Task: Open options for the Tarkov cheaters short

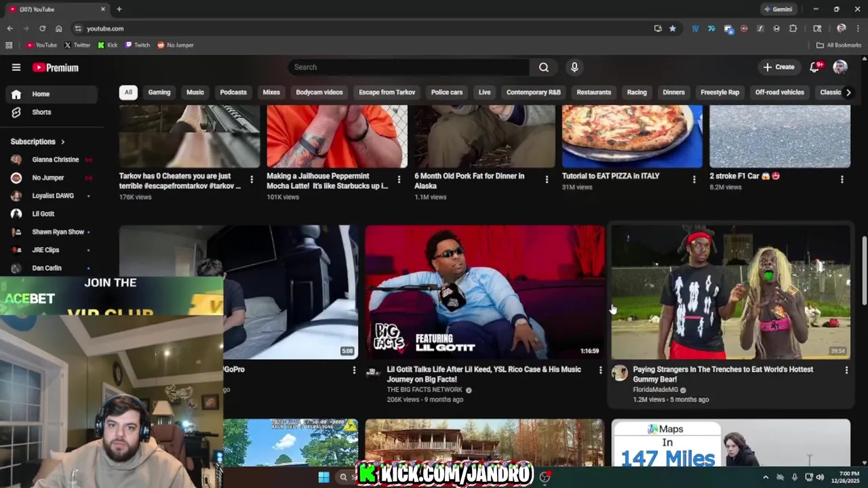Action: 252,180
